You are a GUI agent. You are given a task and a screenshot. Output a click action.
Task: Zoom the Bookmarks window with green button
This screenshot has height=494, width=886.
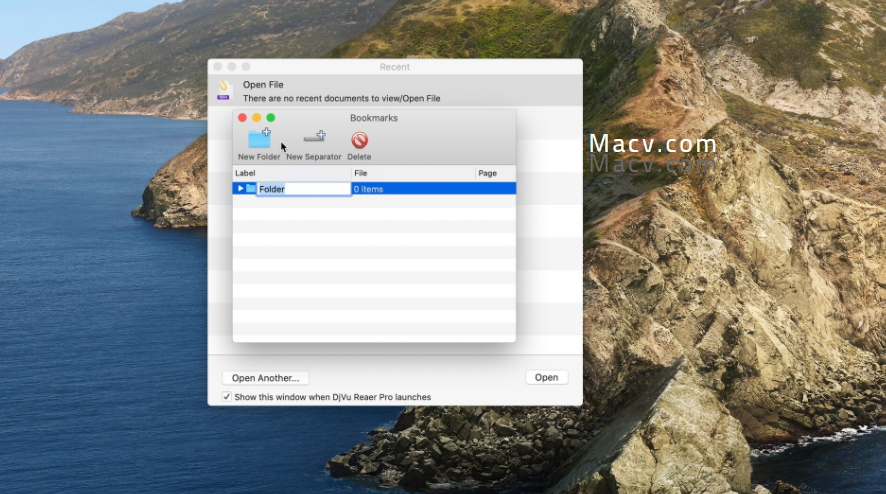pos(271,118)
